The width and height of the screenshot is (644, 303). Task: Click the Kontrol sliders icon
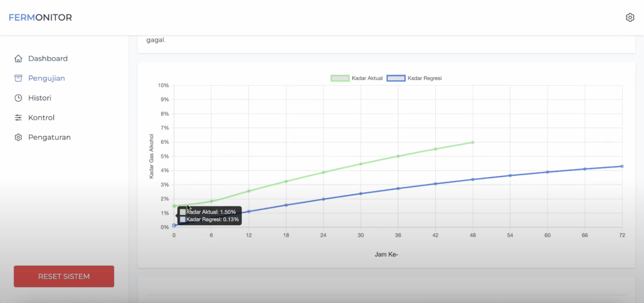(18, 118)
